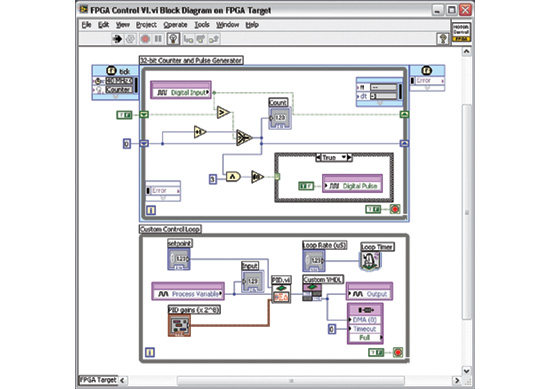Open Context Help question mark icon
This screenshot has width=550, height=389.
443,39
